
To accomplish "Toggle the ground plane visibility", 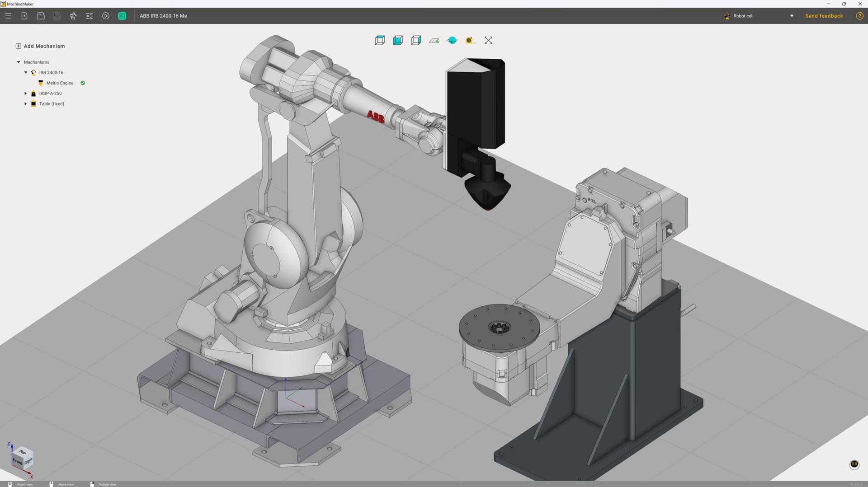I will (434, 40).
